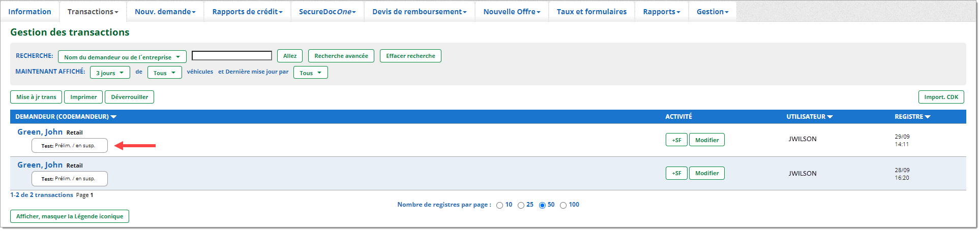Click the Effacer recherche button
The width and height of the screenshot is (980, 231).
pos(410,56)
